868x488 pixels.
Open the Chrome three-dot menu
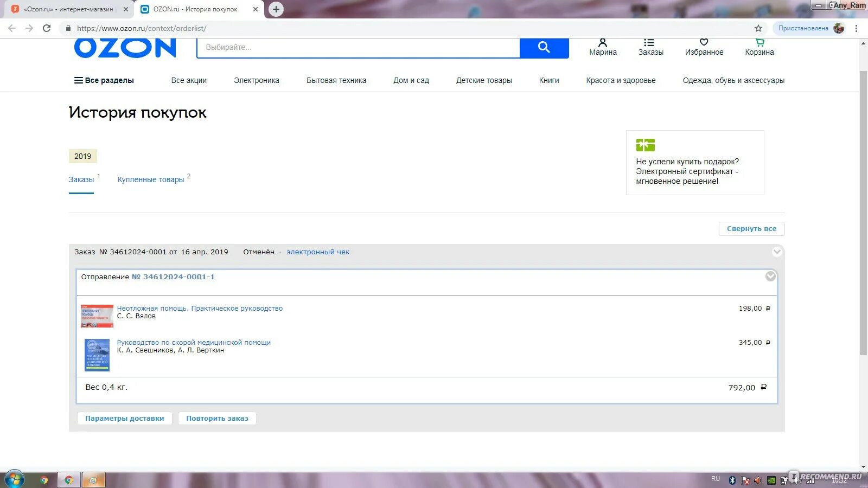(x=857, y=28)
